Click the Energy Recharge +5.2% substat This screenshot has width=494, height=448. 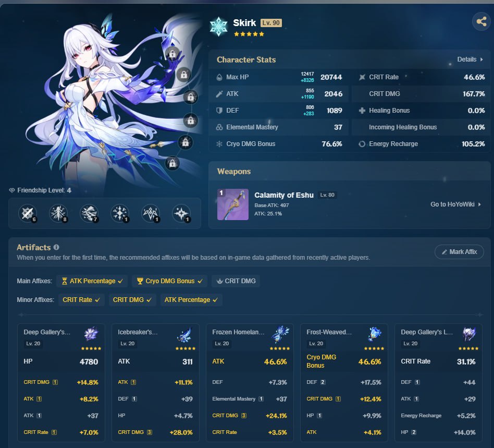[x=438, y=416]
